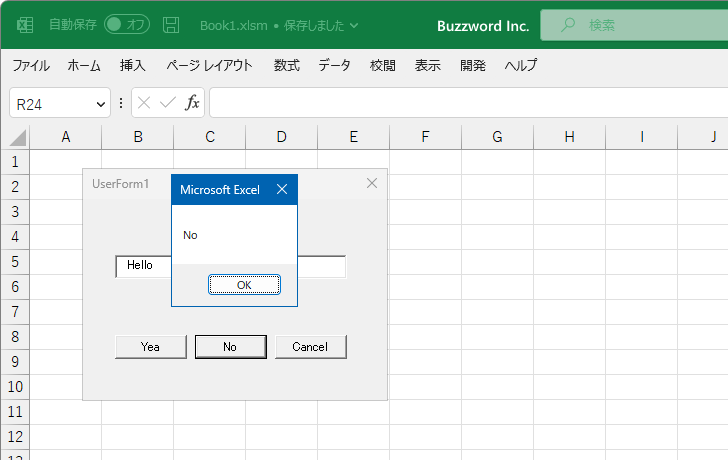Image resolution: width=728 pixels, height=460 pixels.
Task: Select row 1 header
Action: coord(15,162)
